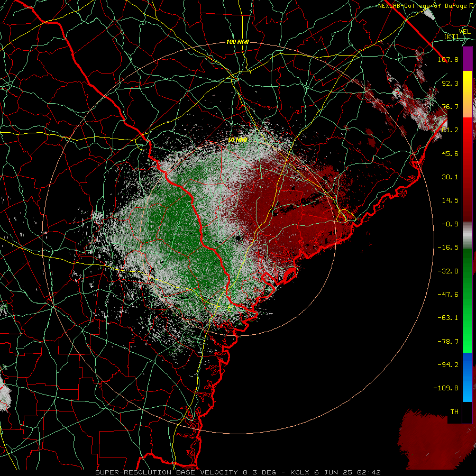Click the purple segment of the color bar
Image resolution: width=476 pixels, height=476 pixels.
[x=467, y=59]
